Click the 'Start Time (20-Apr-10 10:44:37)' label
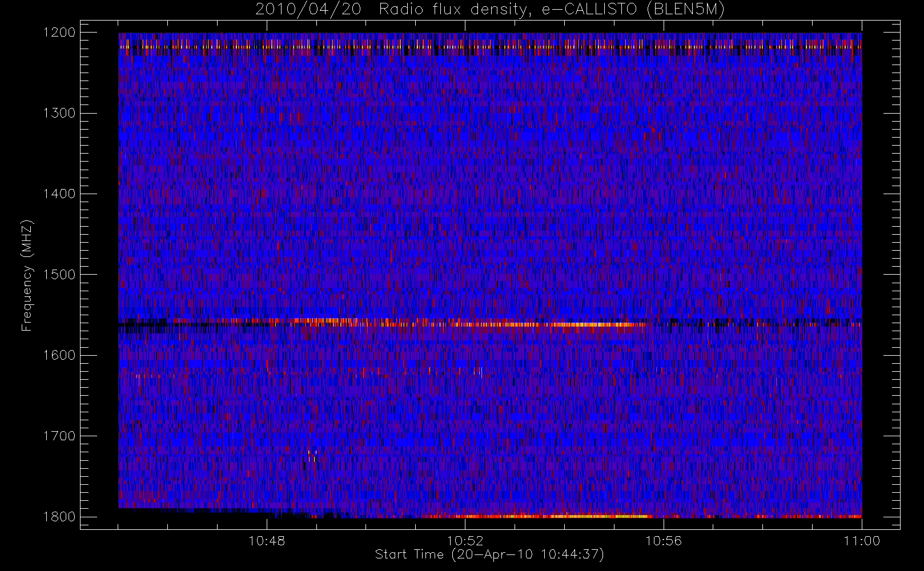 point(489,554)
